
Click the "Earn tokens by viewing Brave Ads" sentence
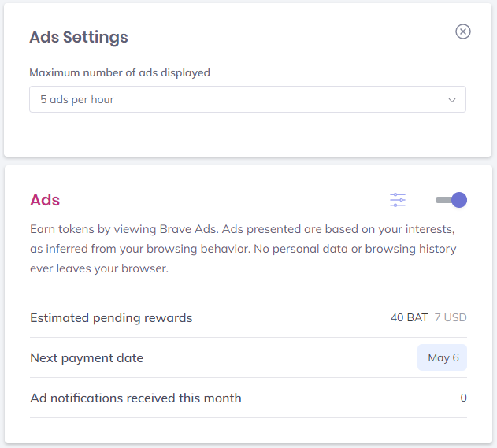[x=124, y=229]
